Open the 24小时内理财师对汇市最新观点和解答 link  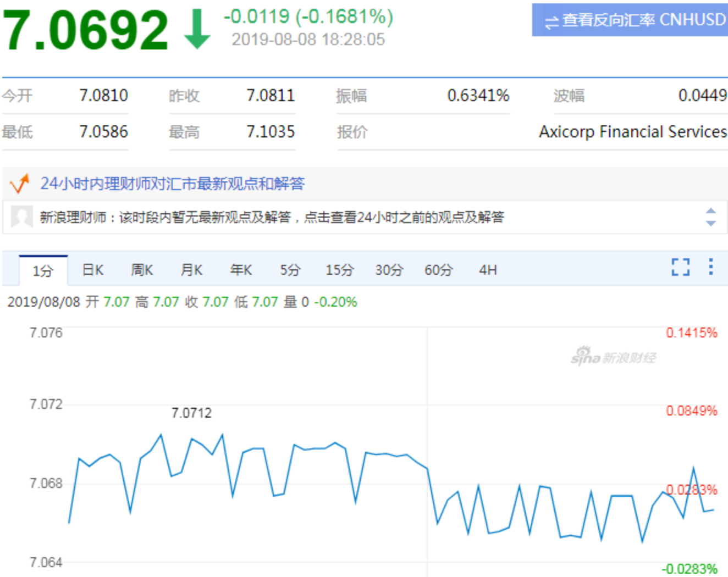172,184
